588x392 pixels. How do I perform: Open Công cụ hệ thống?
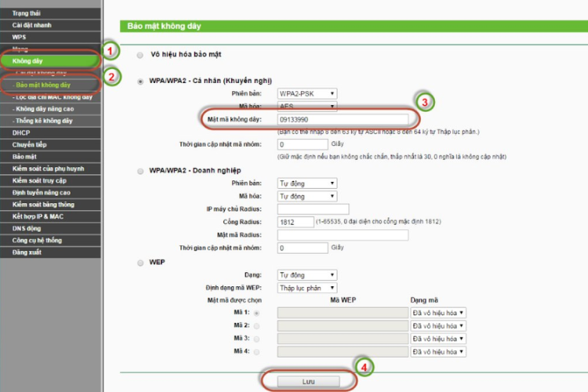50,241
